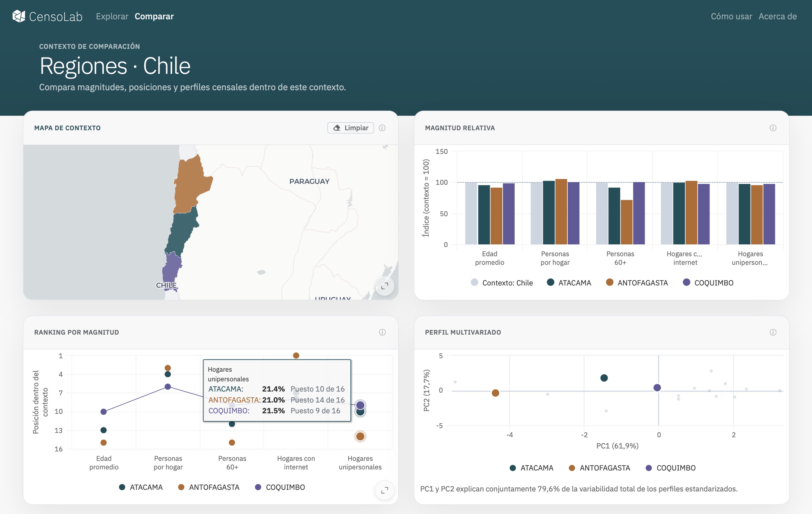Click the COQUIMBO dot at Hogares unipersonales
Viewport: 812px width, 514px height.
coord(360,405)
